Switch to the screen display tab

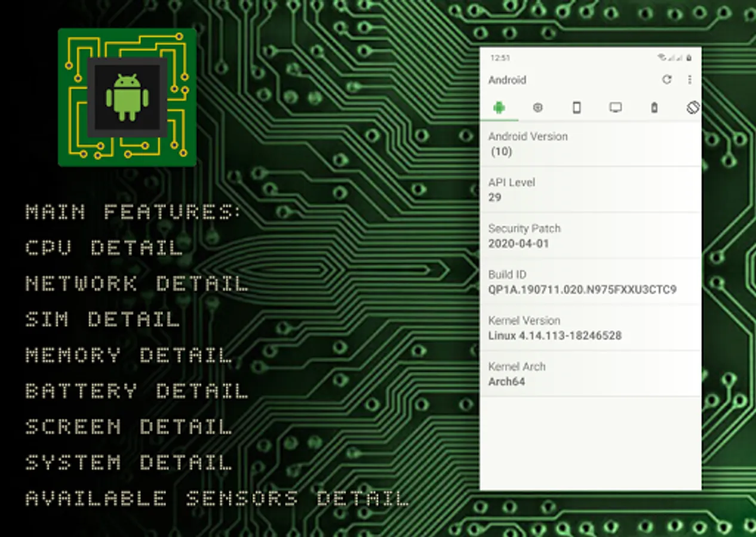tap(615, 107)
